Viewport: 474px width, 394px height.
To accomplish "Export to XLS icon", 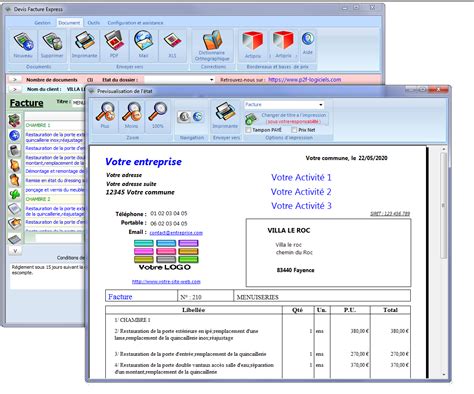I will [172, 46].
